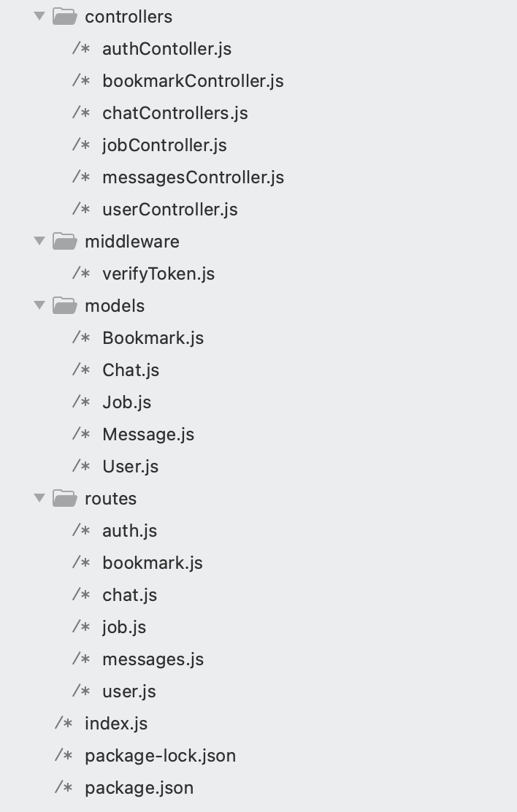Open package-lock.json file
Screen dimensions: 517x812
pyautogui.click(x=160, y=756)
